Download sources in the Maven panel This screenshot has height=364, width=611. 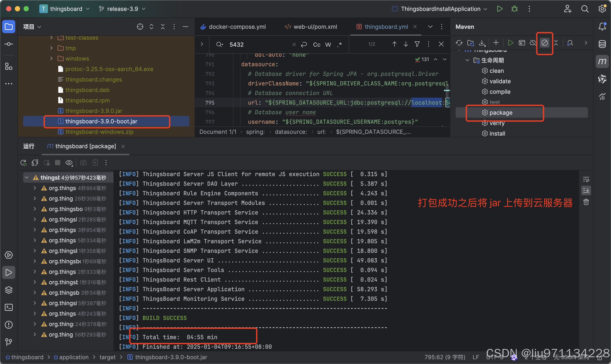tap(482, 43)
